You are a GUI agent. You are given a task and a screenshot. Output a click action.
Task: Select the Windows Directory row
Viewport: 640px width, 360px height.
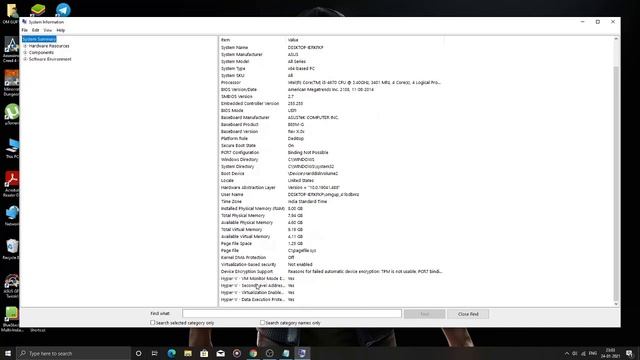tap(331, 160)
